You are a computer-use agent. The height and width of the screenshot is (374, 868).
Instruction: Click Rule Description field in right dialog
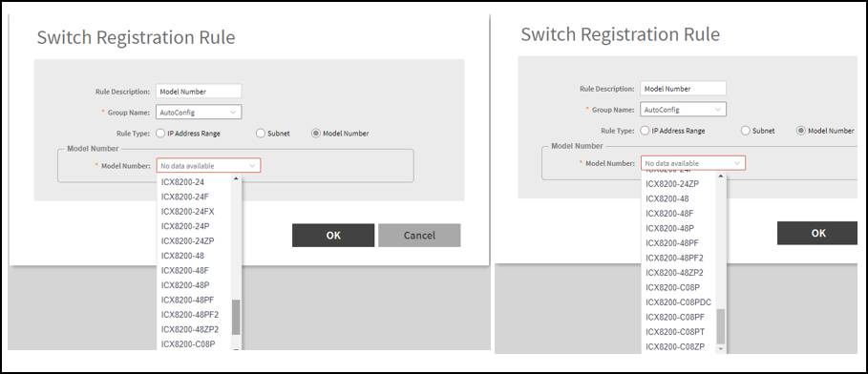(683, 89)
